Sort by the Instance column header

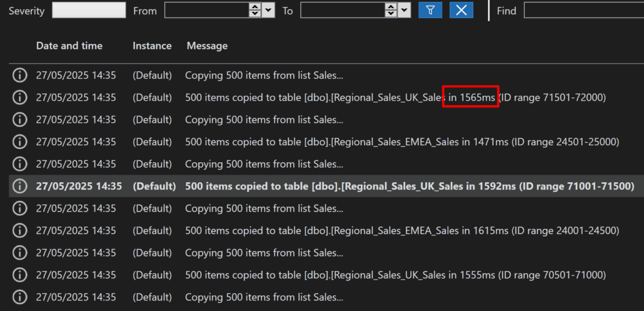pos(152,46)
